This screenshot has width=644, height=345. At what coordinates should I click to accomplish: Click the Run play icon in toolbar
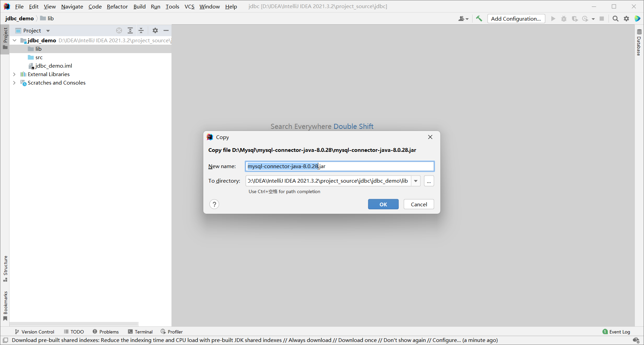(x=553, y=19)
